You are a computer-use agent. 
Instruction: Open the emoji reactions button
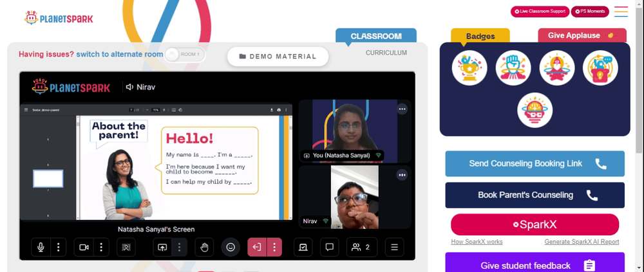[x=231, y=248]
